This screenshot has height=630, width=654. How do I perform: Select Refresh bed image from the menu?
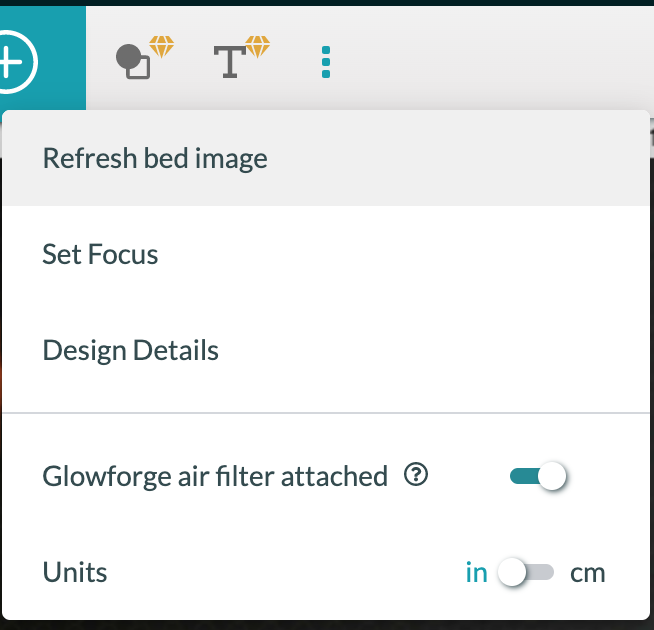point(155,158)
